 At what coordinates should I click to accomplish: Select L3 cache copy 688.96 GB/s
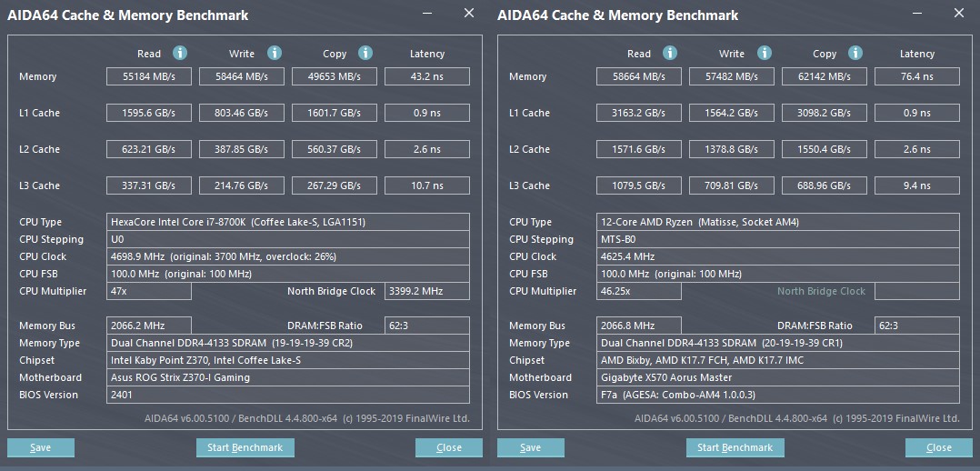(x=825, y=185)
